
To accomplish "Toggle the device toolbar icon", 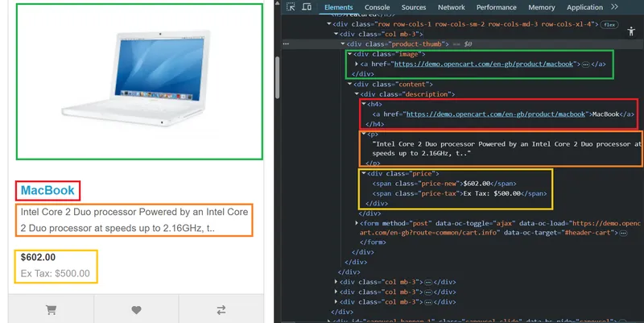I will coord(307,7).
